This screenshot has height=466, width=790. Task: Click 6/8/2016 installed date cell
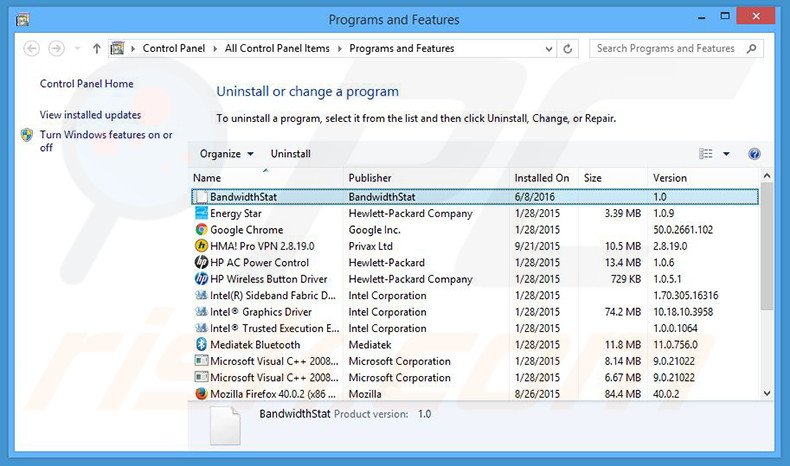(x=535, y=197)
